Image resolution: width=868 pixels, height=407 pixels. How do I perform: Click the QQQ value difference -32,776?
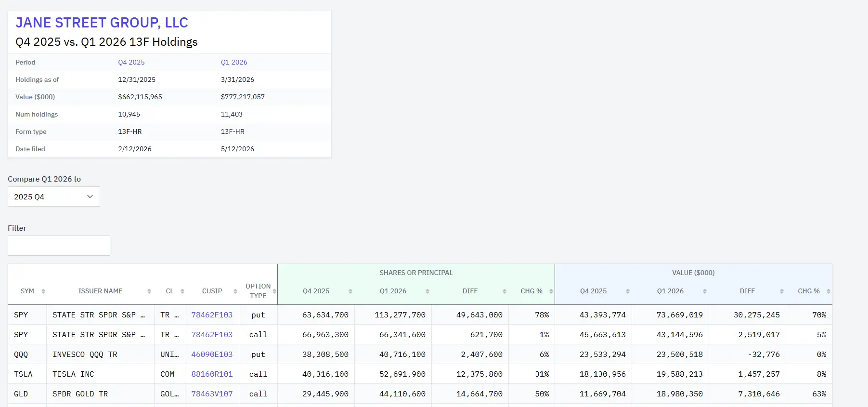click(764, 354)
